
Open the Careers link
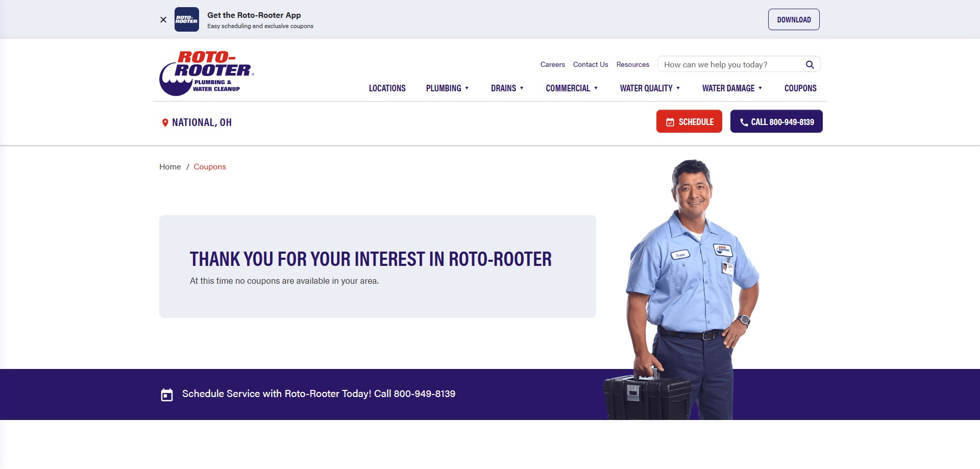(x=553, y=64)
